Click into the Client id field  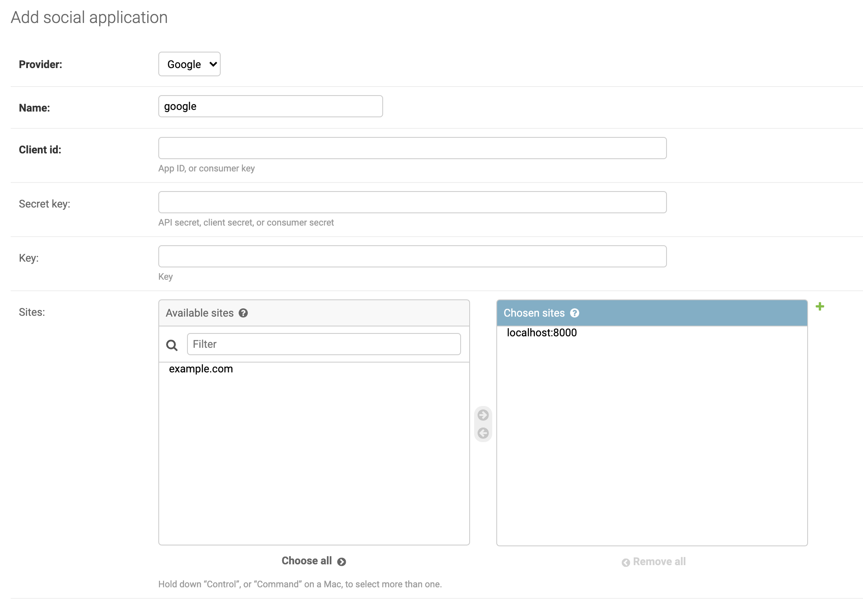412,148
